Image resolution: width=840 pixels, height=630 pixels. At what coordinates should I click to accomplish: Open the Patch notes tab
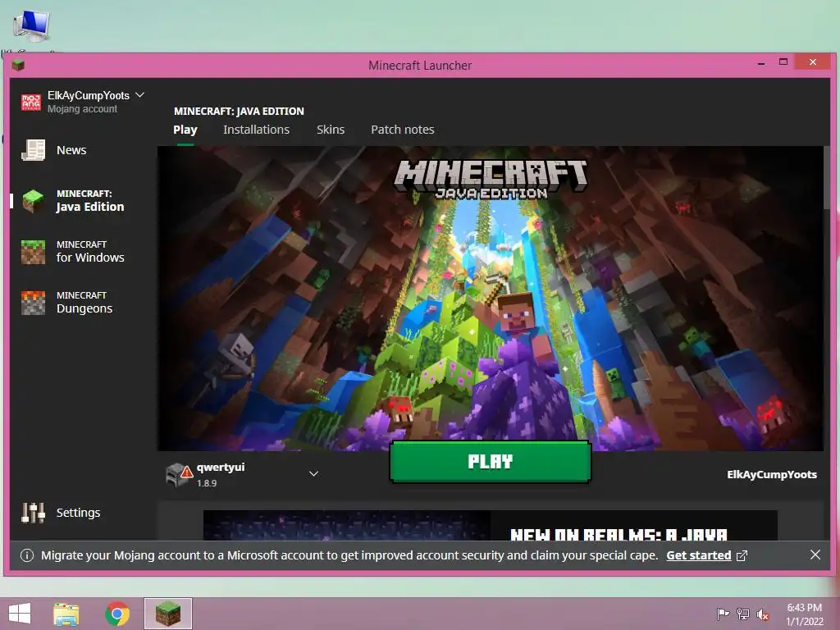coord(402,130)
